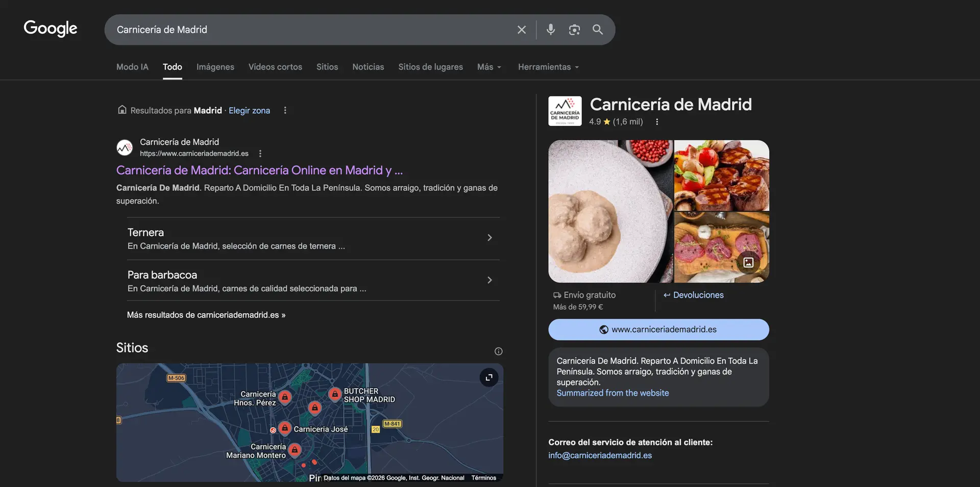Screen dimensions: 980x487
Task: Visit www.carniceriademadrid.es via the blue button
Action: tap(658, 329)
